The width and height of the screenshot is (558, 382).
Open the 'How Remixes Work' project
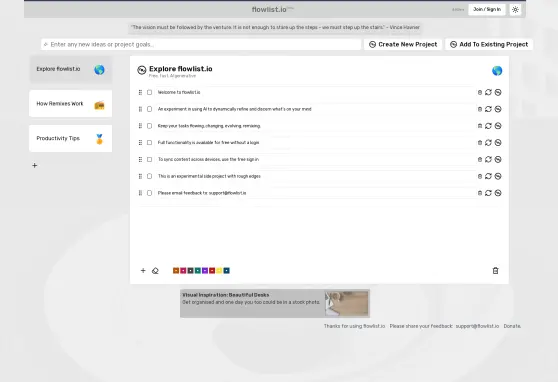(70, 104)
